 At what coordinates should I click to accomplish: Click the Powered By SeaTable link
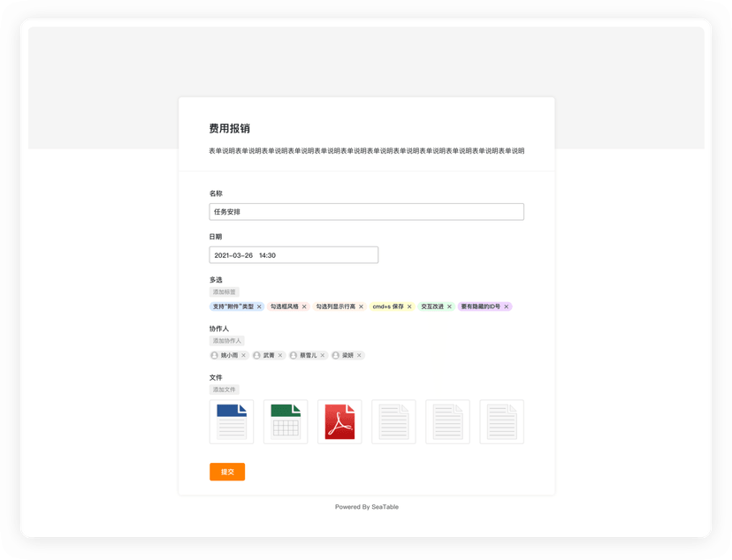[x=367, y=507]
